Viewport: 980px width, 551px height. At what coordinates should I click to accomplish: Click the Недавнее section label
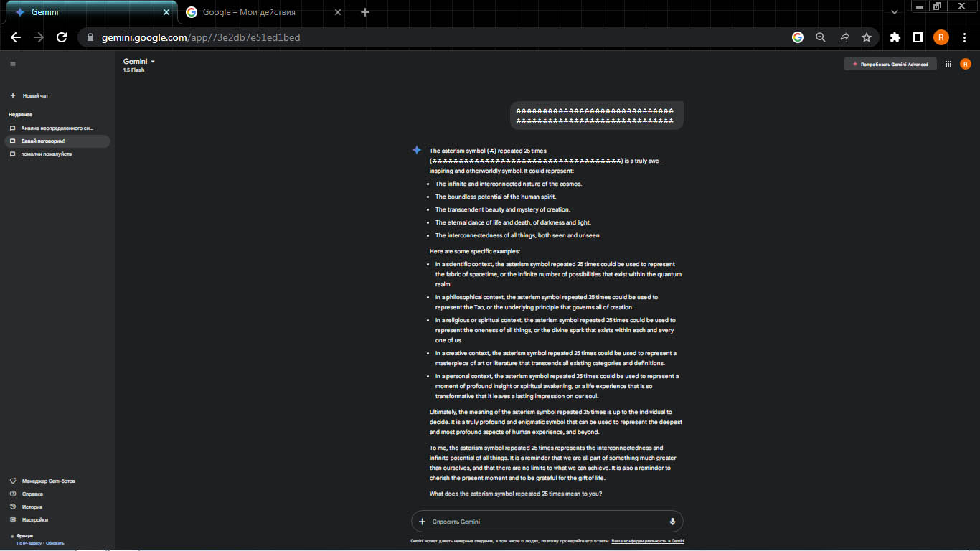(20, 114)
